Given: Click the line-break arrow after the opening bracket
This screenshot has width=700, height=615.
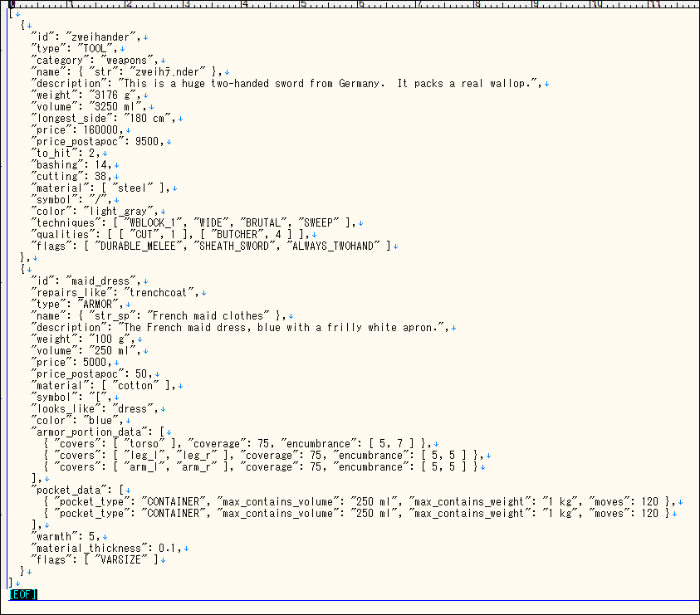Looking at the screenshot, I should point(17,14).
